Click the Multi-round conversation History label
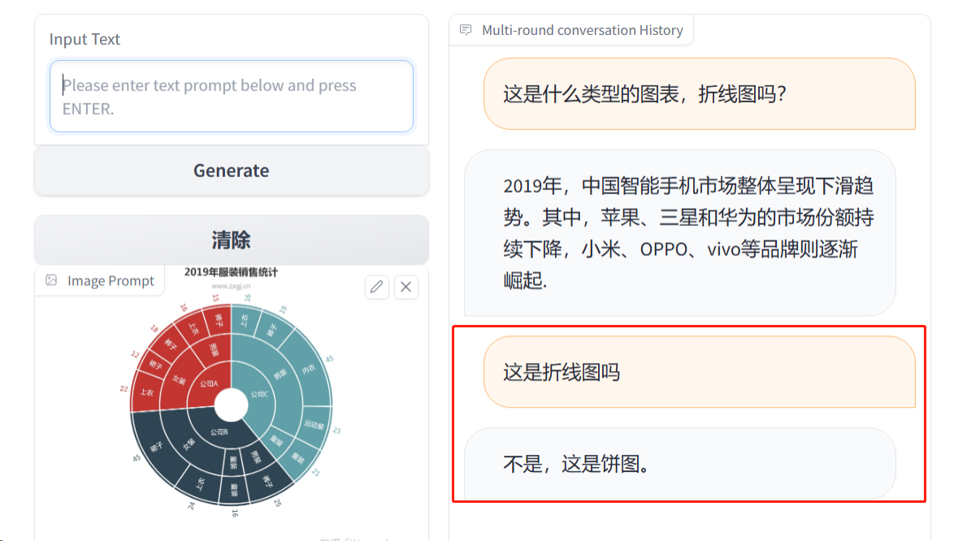 [x=582, y=30]
